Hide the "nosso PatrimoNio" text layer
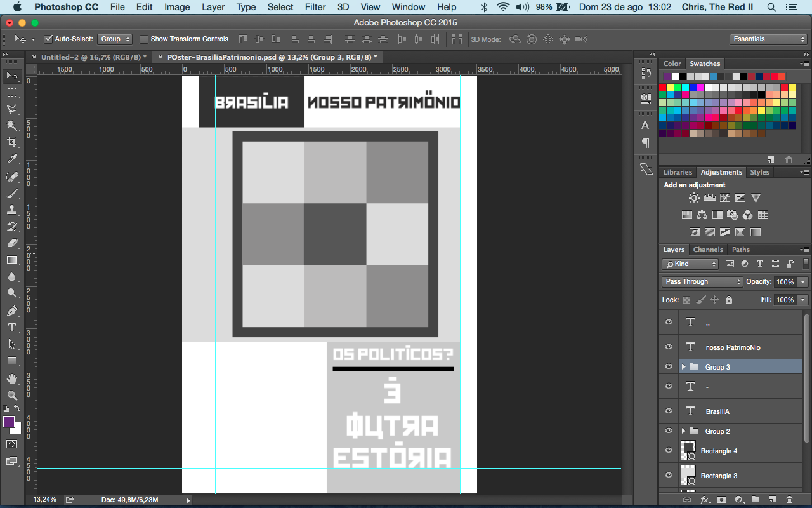 668,347
